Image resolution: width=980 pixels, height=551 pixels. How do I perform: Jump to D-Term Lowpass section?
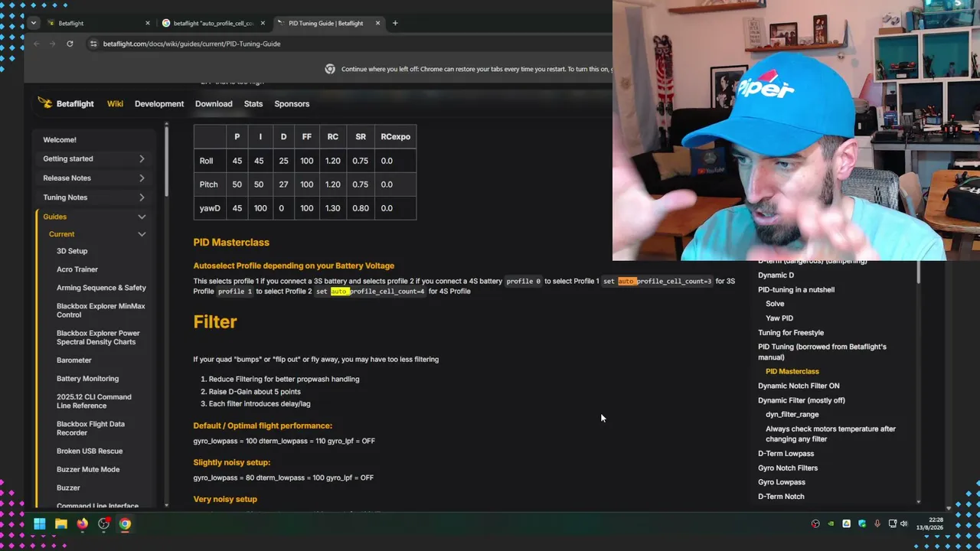[x=786, y=453]
